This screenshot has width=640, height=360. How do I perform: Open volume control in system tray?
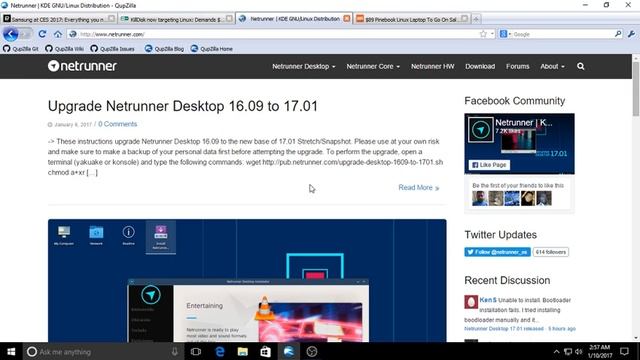coord(579,352)
